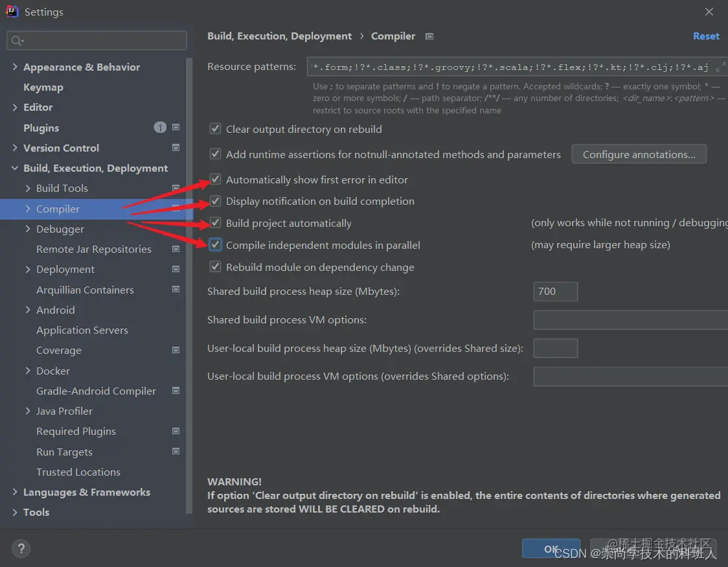Toggle Build project automatically checkbox
Image resolution: width=728 pixels, height=567 pixels.
tap(215, 223)
